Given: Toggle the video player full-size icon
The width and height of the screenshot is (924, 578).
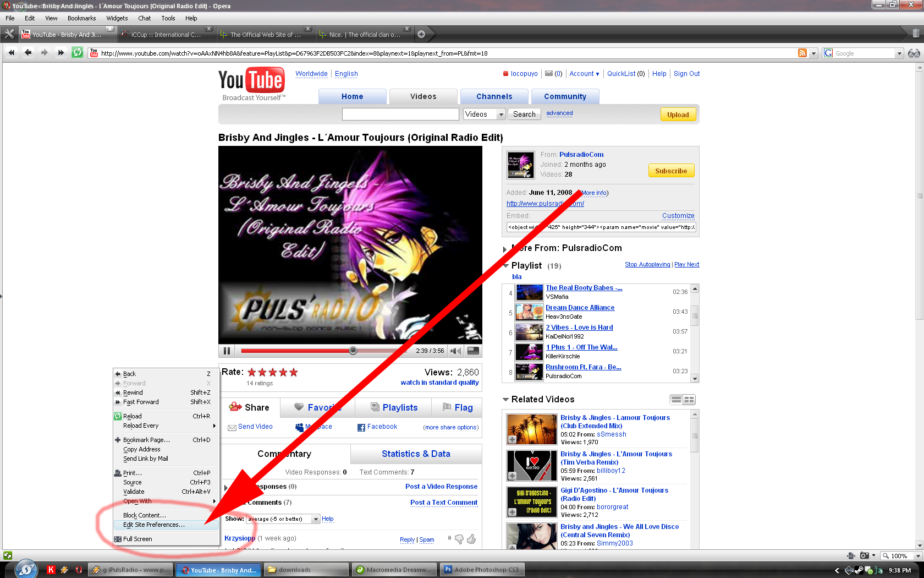Looking at the screenshot, I should [x=472, y=351].
